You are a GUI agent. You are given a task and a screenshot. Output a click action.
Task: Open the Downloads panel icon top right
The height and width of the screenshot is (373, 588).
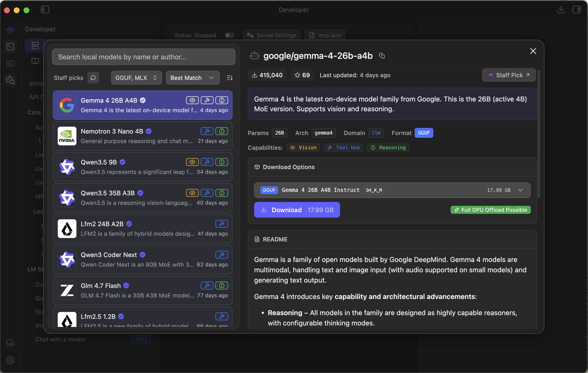click(x=561, y=10)
